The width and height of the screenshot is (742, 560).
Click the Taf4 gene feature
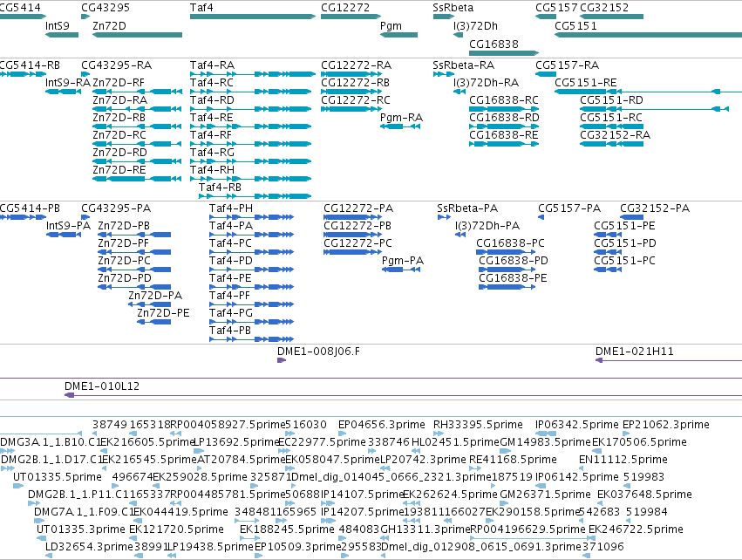pos(253,17)
